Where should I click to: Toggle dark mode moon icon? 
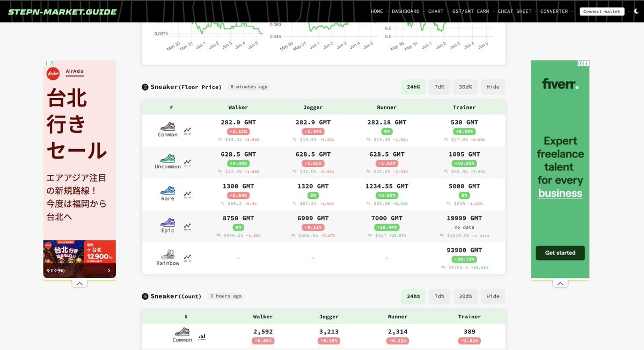click(x=636, y=11)
